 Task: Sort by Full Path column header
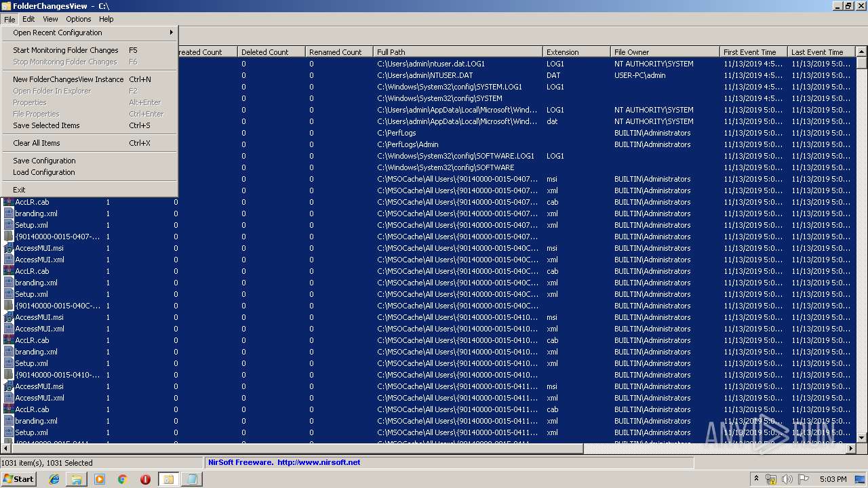coord(458,52)
